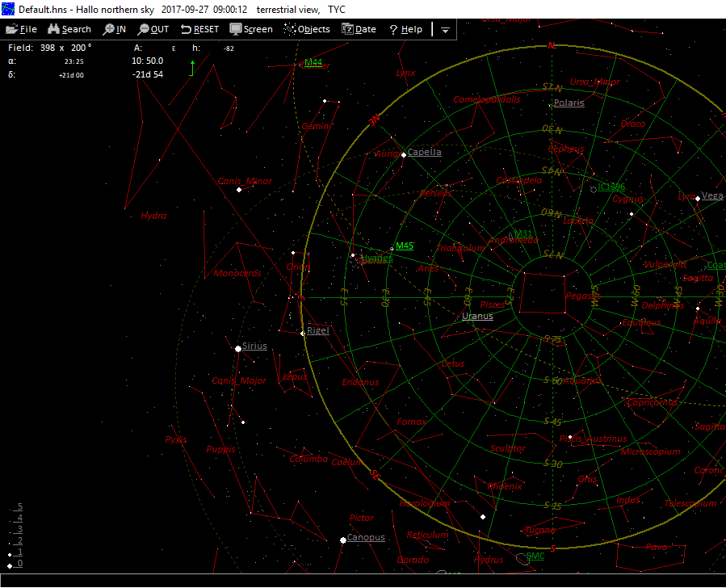The width and height of the screenshot is (726, 588).
Task: Click the SMC galaxy label
Action: click(x=535, y=556)
